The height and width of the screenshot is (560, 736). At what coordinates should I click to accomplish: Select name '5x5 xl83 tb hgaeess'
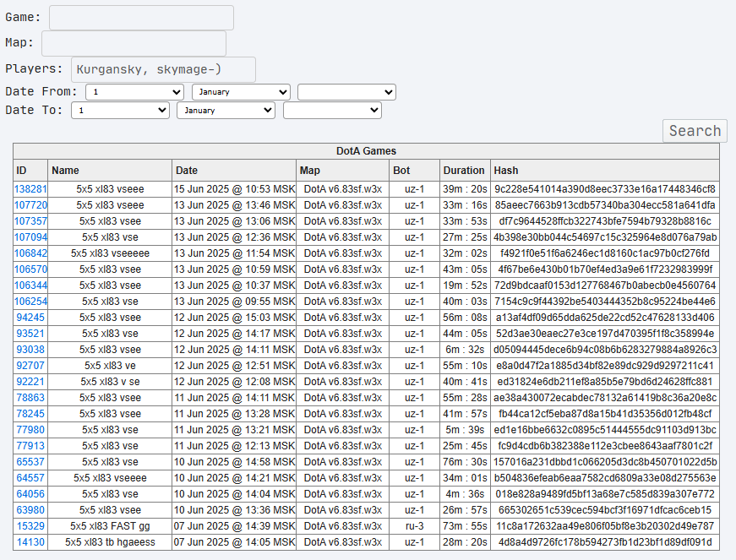110,542
